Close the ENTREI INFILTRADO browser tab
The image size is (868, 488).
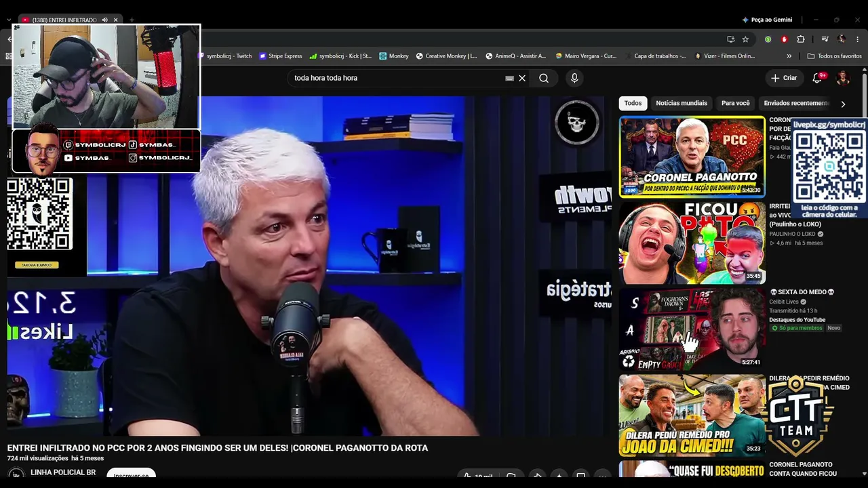[x=115, y=20]
